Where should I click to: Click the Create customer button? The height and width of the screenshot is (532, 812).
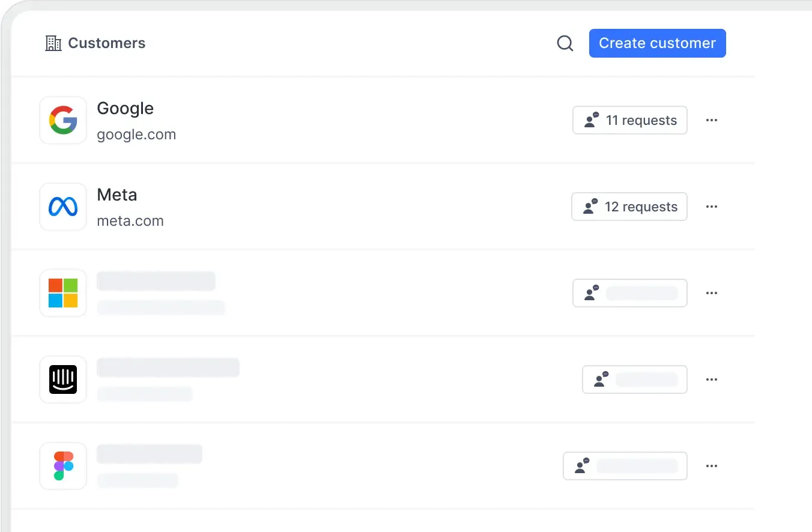point(657,43)
